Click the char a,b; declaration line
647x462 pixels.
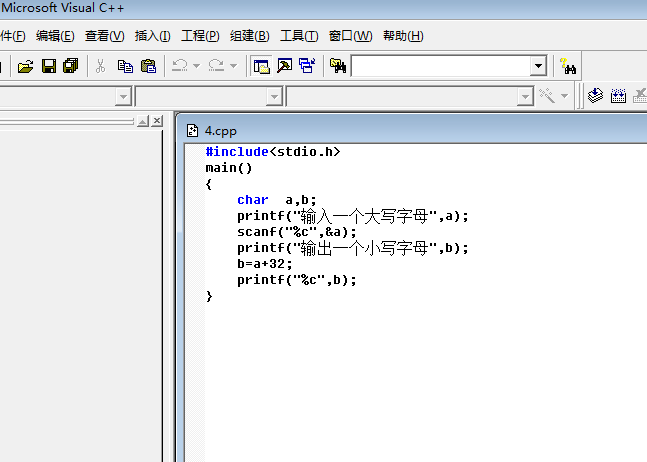pyautogui.click(x=277, y=200)
